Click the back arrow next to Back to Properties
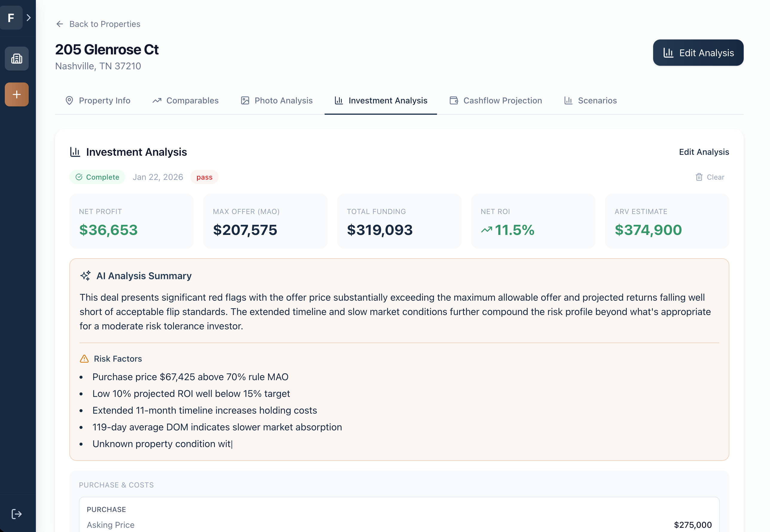770x532 pixels. [x=60, y=24]
